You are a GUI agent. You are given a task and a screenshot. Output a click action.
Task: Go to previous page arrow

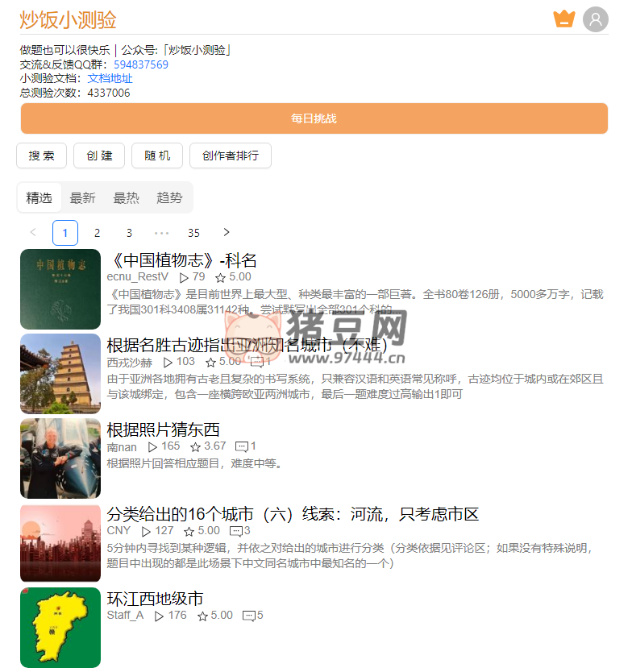[33, 232]
